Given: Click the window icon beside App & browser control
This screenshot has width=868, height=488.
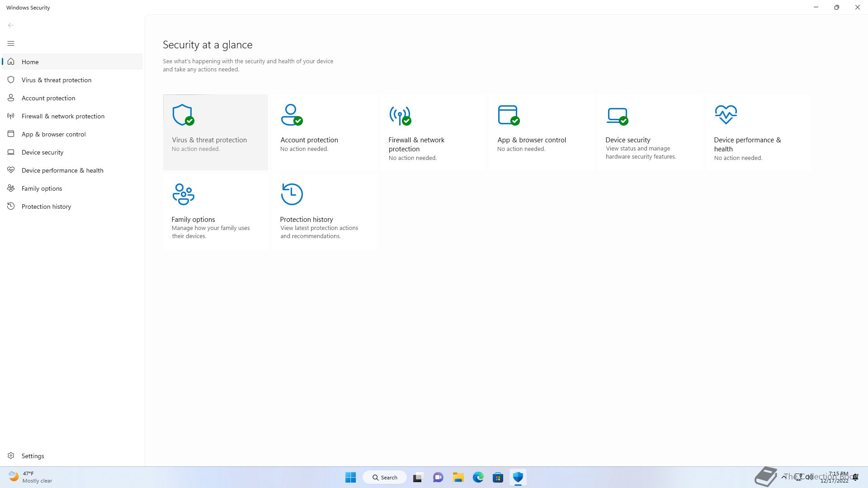Looking at the screenshot, I should click(11, 134).
